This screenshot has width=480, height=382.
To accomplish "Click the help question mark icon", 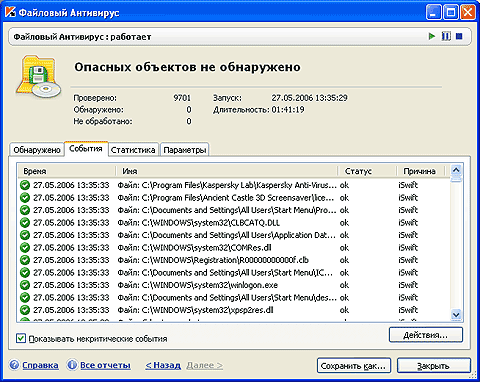I will pos(14,365).
